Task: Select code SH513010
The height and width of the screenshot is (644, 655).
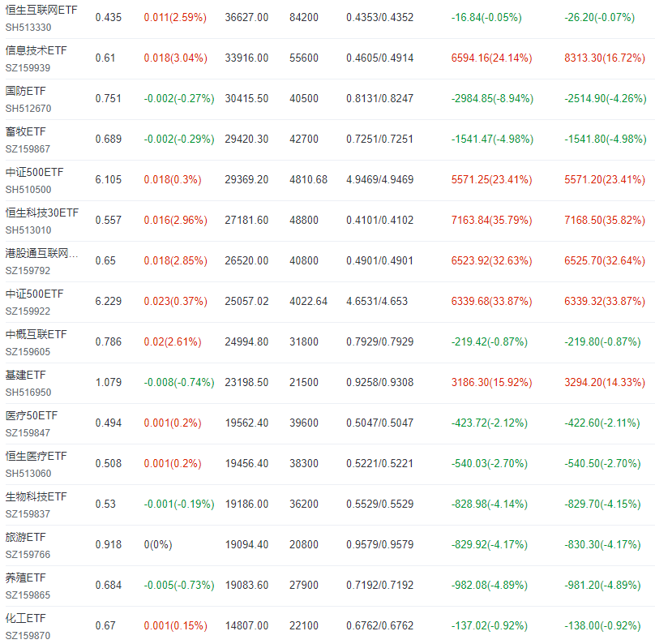Action: [x=28, y=230]
